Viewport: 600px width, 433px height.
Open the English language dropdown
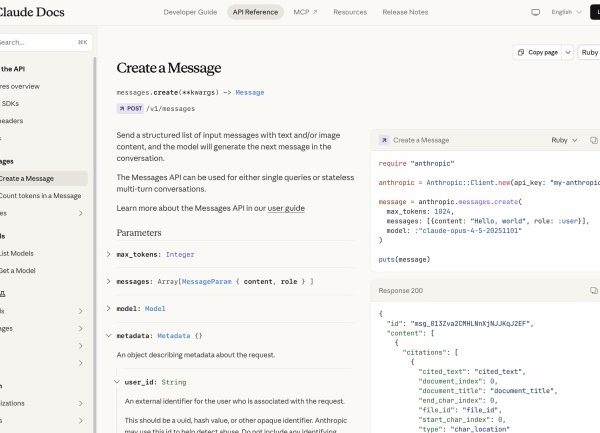(x=566, y=12)
